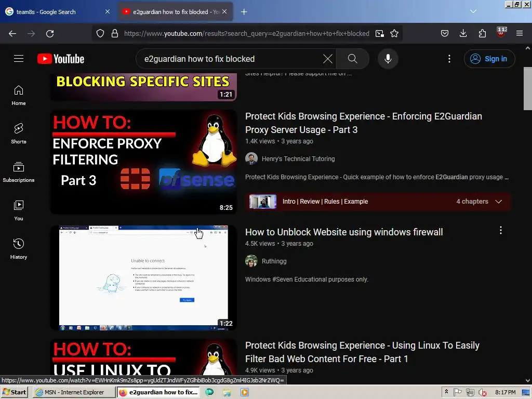
Task: View site security lock information
Action: pos(115,33)
